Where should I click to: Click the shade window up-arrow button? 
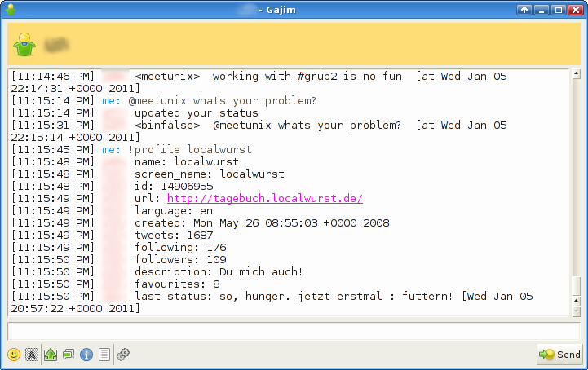(524, 11)
